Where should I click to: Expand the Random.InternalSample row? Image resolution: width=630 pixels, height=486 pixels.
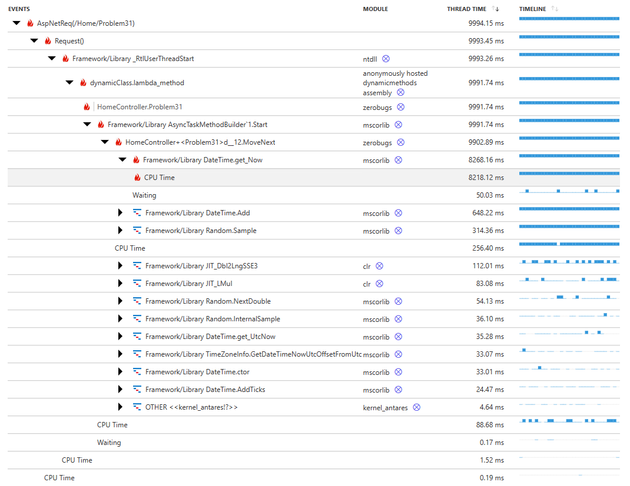(120, 319)
